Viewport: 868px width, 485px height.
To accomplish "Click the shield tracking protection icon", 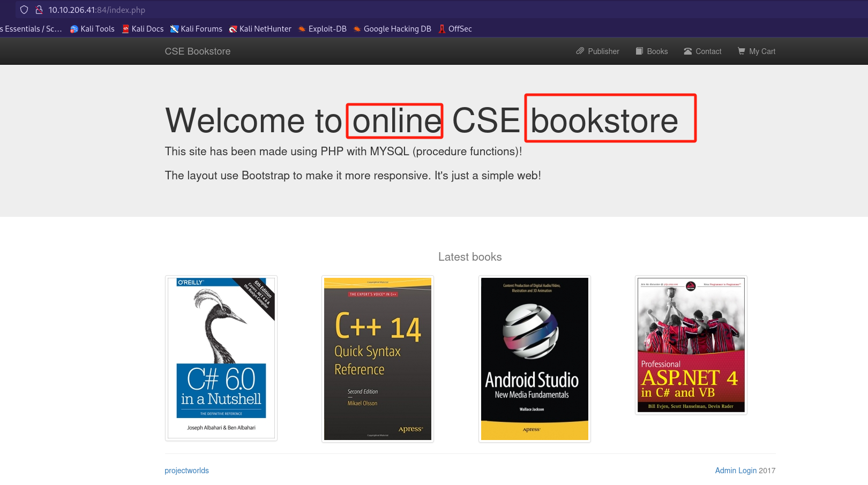I will (24, 10).
